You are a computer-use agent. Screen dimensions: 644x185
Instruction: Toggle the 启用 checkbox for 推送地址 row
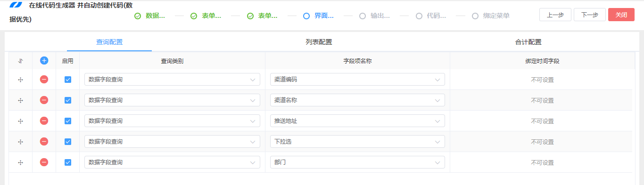68,121
